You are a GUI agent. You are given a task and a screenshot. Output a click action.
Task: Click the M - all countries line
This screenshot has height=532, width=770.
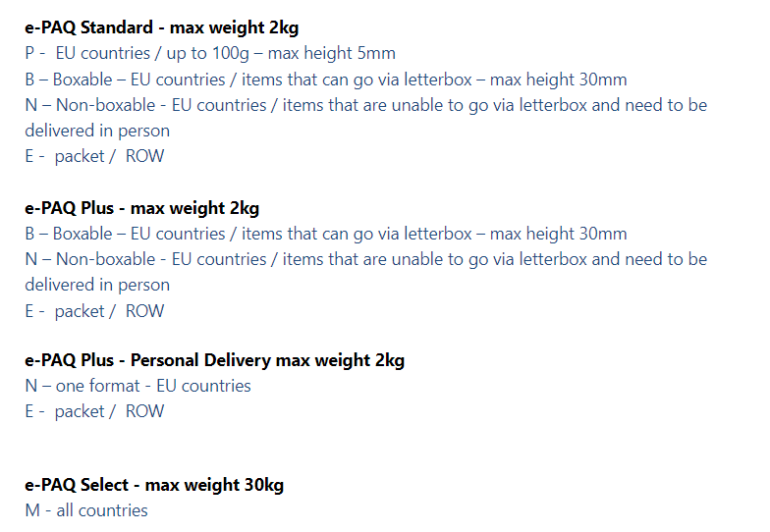[86, 510]
